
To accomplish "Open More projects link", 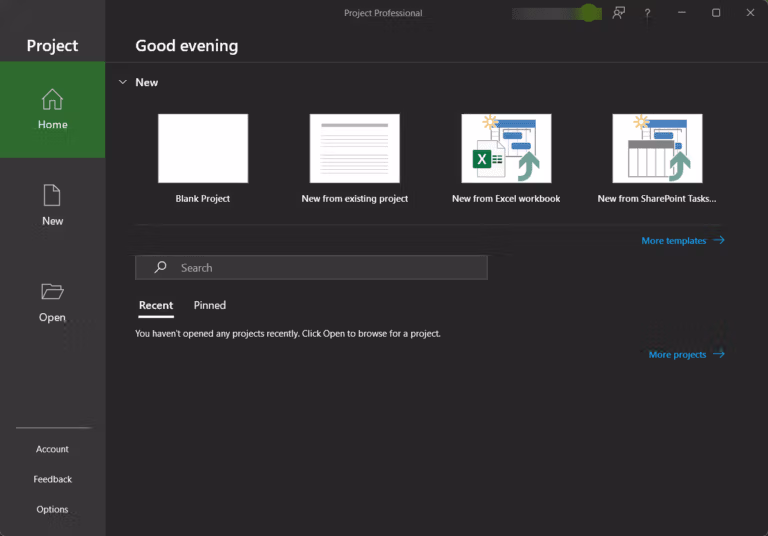I will [677, 354].
